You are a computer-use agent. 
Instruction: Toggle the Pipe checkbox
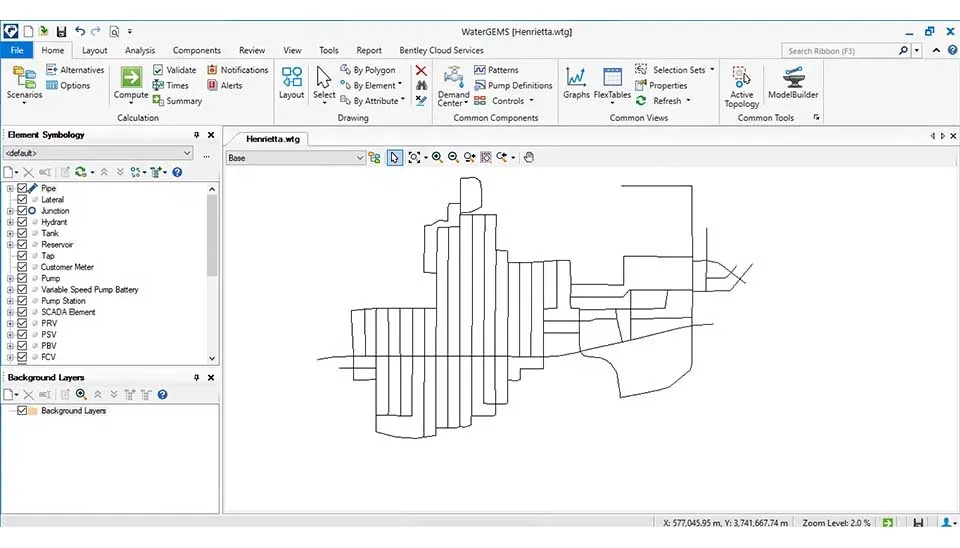(22, 188)
